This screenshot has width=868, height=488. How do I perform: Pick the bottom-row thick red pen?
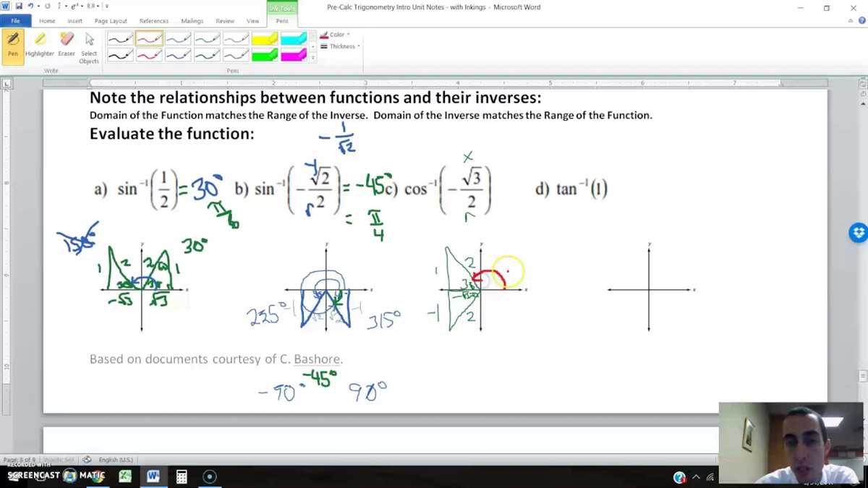click(149, 54)
